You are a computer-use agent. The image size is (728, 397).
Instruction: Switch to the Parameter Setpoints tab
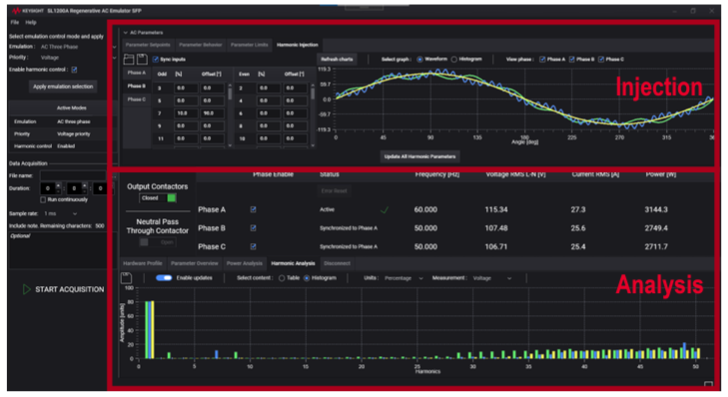[148, 45]
